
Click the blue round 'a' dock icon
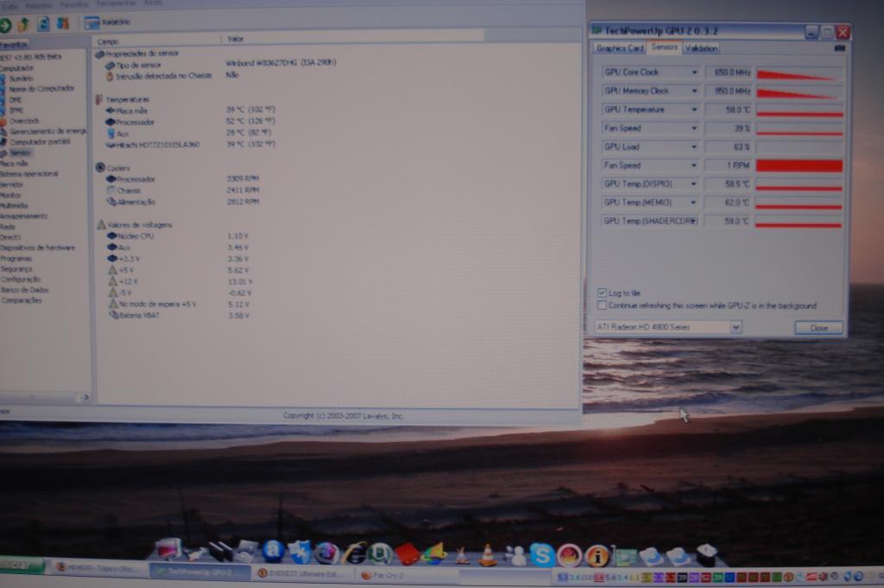[273, 552]
